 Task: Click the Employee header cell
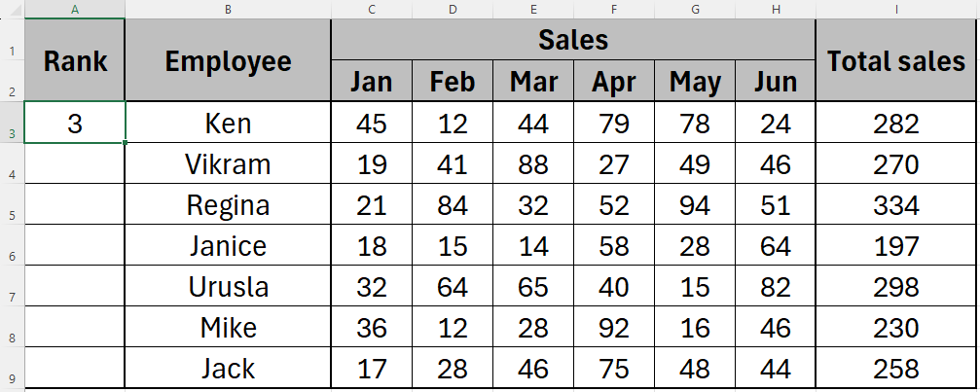coord(228,60)
